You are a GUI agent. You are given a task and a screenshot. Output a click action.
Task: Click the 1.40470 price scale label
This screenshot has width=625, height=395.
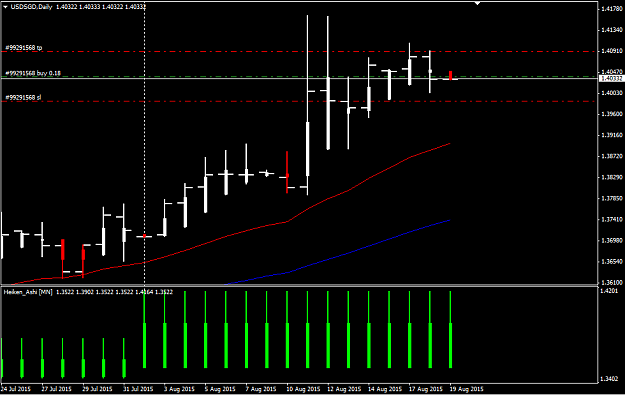tap(612, 72)
